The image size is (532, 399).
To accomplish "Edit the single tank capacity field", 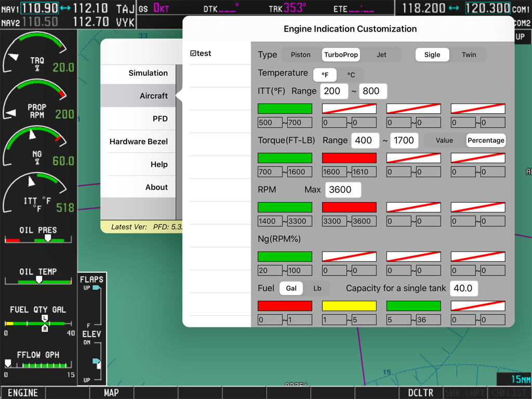I will pyautogui.click(x=463, y=288).
